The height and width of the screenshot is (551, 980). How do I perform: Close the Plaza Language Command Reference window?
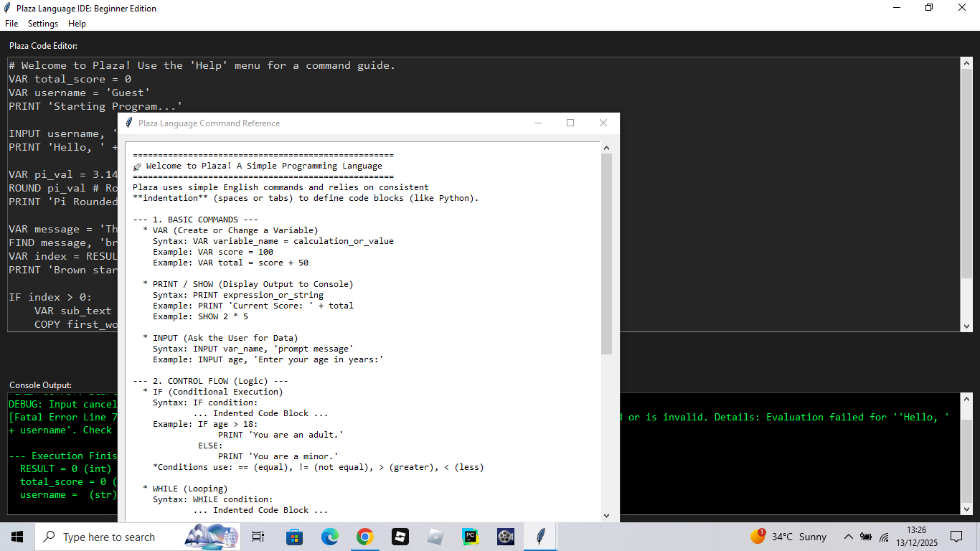click(603, 123)
